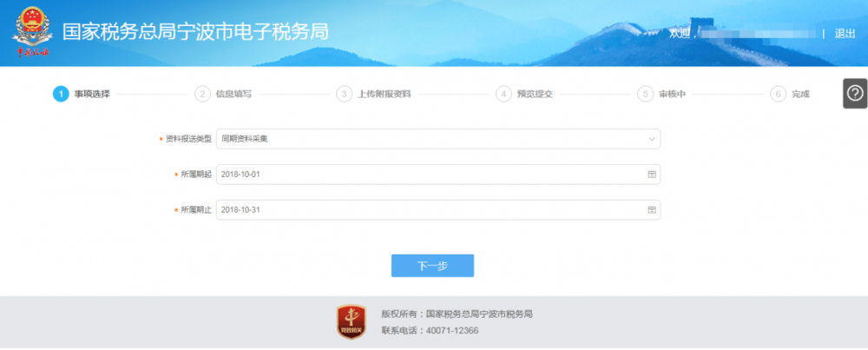Screen dimensions: 868x350
Task: Select the 同期资料采集 combo box
Action: (x=437, y=139)
